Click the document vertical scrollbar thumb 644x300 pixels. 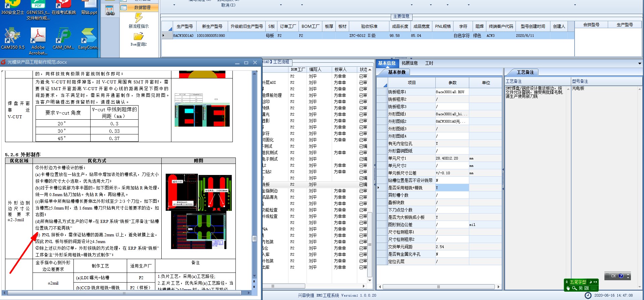[254, 238]
